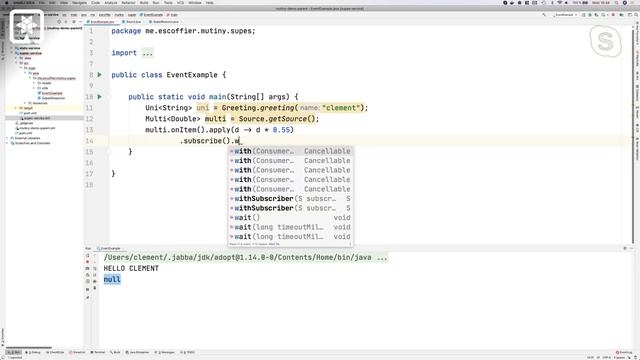This screenshot has width=640, height=360.
Task: Select EventExample in project tree
Action: (x=52, y=93)
